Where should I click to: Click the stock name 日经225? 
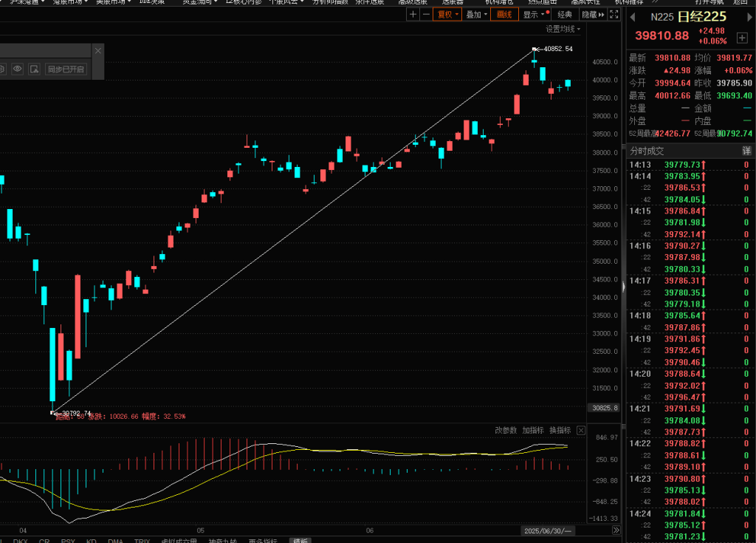coord(701,17)
